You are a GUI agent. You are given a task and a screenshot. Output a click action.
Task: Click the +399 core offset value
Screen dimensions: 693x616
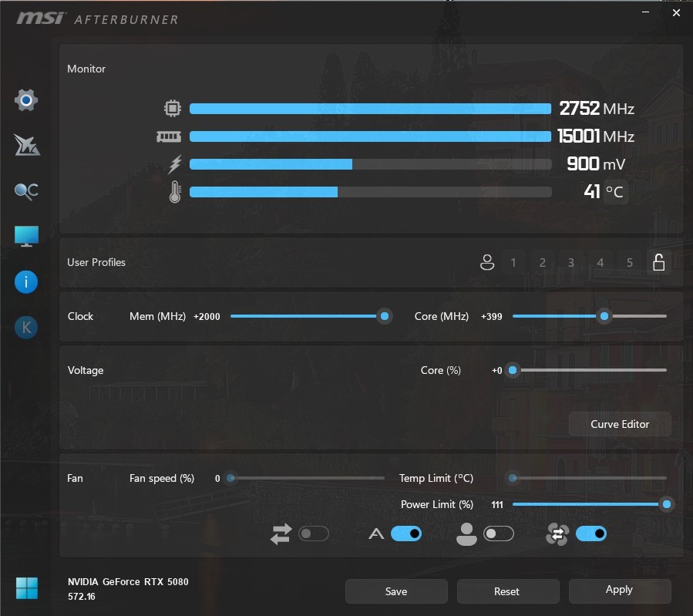click(492, 316)
